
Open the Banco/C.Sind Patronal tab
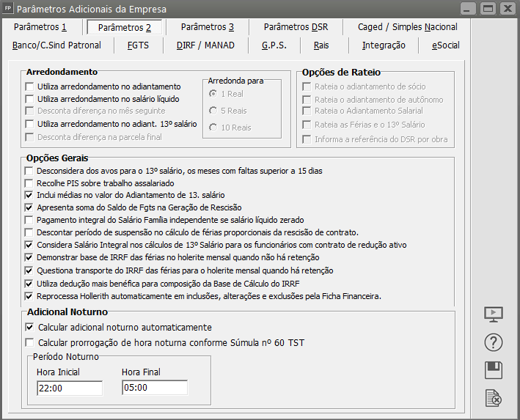click(x=56, y=45)
